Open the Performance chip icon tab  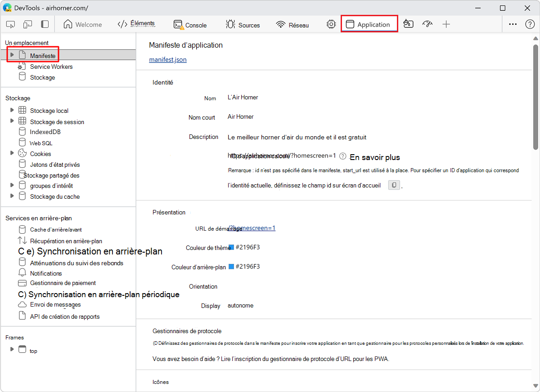point(331,24)
